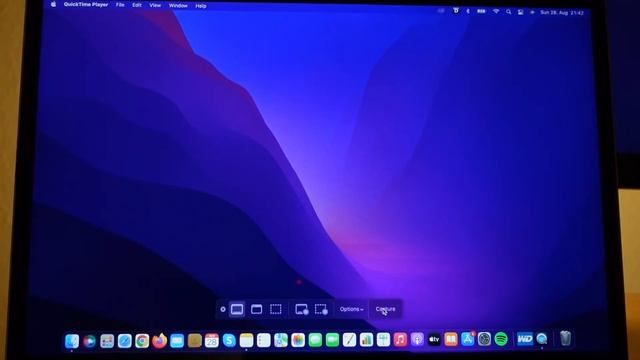
Task: Open Contacts from the Dock
Action: point(195,341)
